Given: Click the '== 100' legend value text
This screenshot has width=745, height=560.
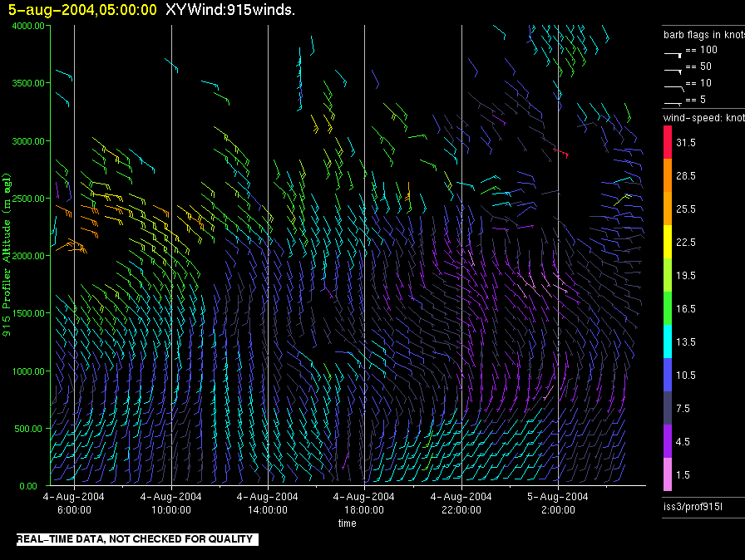Looking at the screenshot, I should coord(701,50).
